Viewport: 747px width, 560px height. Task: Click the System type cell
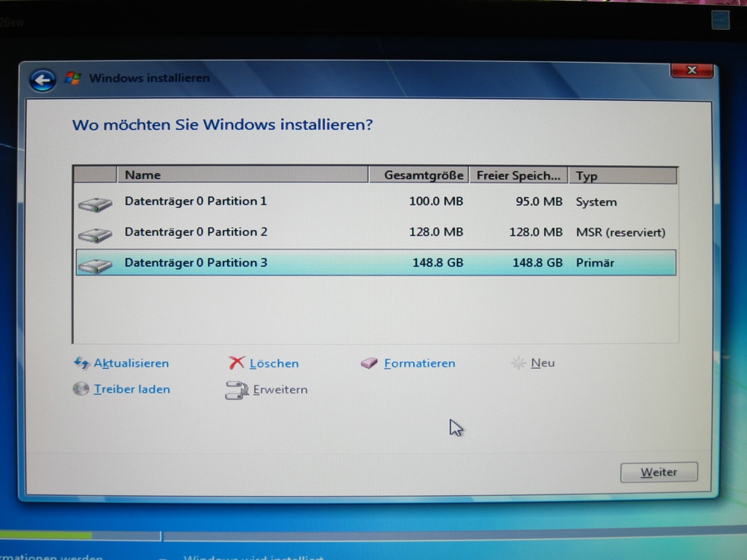(596, 202)
